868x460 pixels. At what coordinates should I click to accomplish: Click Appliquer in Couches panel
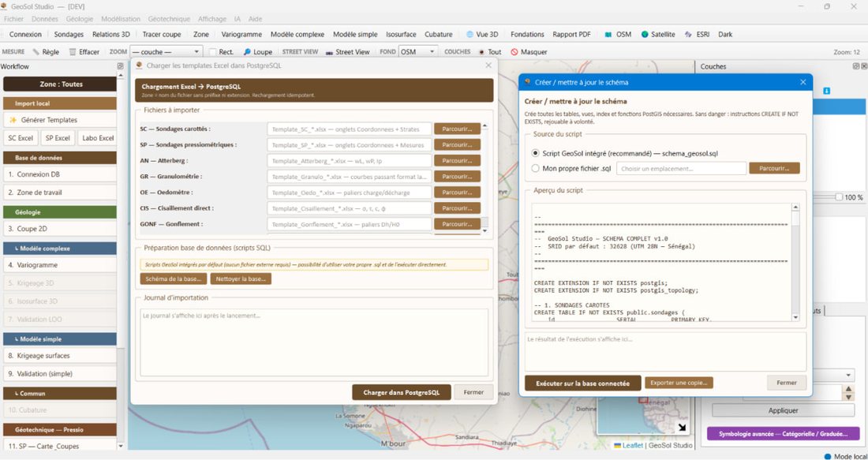click(784, 411)
